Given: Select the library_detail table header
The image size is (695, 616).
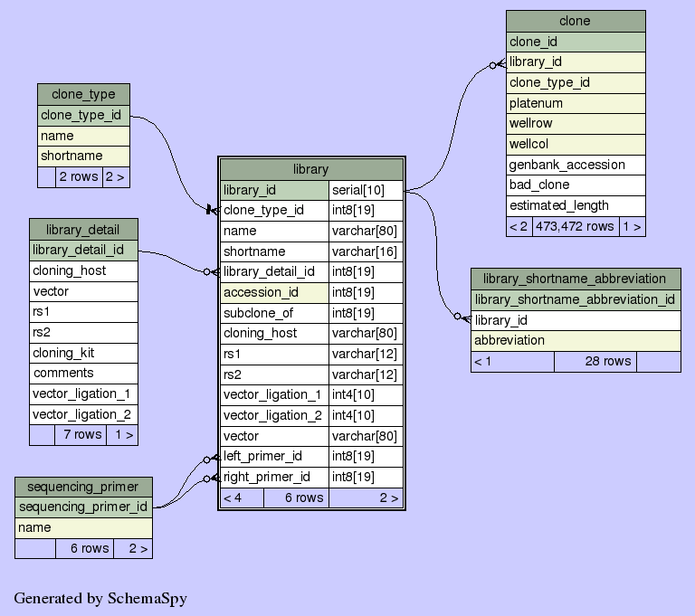Looking at the screenshot, I should click(83, 229).
